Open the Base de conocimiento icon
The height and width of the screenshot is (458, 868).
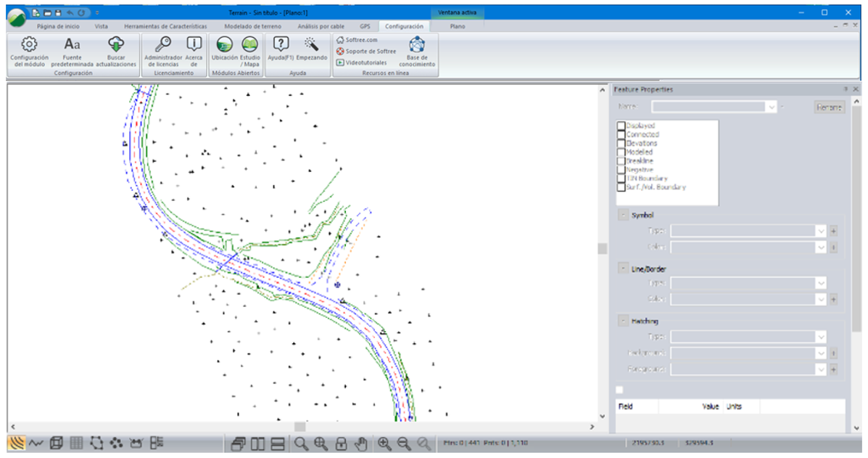417,44
